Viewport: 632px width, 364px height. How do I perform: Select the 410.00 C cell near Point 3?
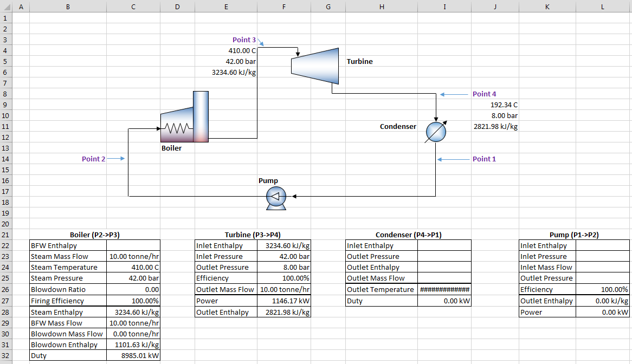[x=226, y=51]
